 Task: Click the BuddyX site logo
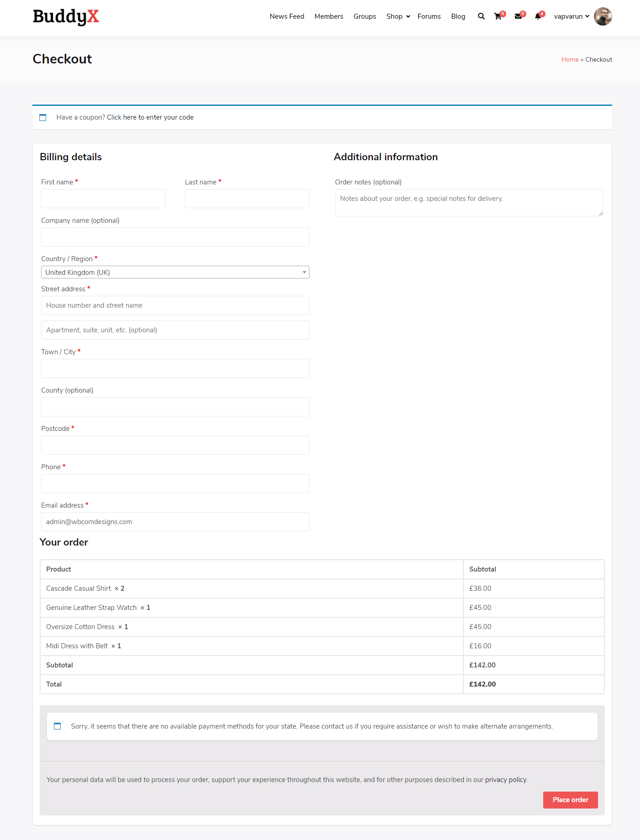(66, 17)
